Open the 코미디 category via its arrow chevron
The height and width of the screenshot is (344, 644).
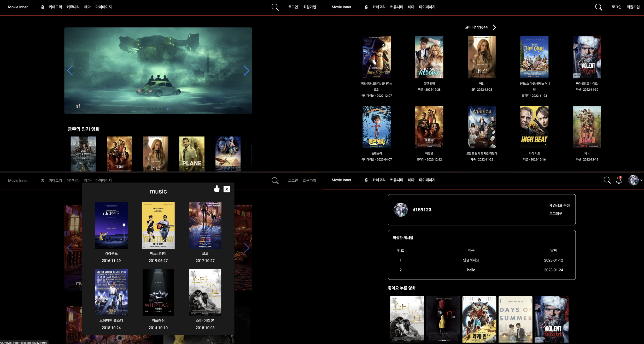[x=494, y=27]
